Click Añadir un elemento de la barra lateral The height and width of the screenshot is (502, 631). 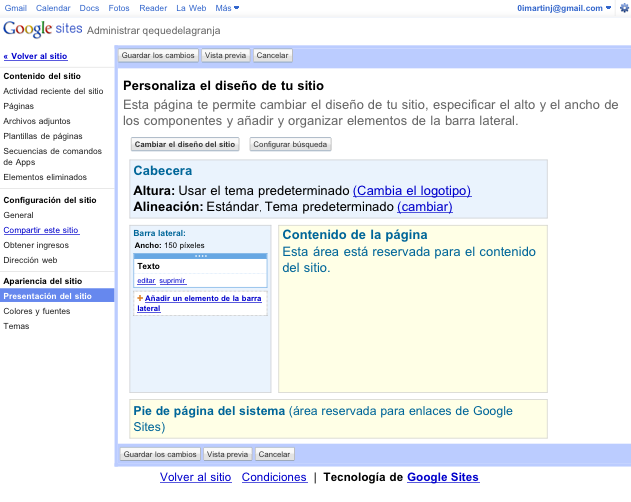[x=199, y=303]
